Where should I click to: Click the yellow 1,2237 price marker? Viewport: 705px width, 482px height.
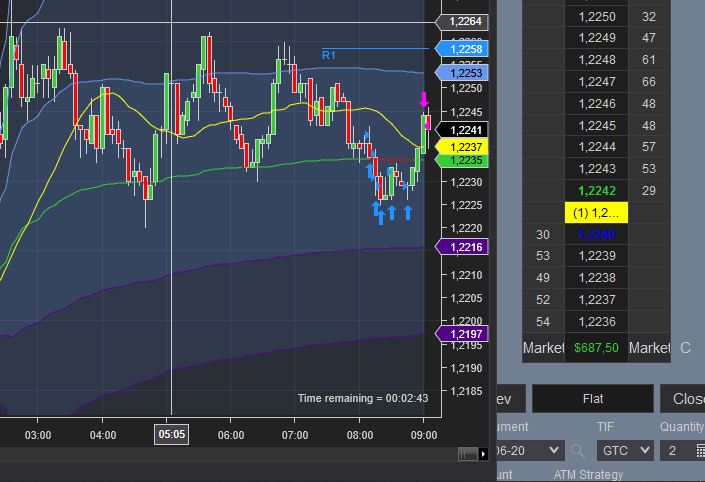[x=462, y=147]
